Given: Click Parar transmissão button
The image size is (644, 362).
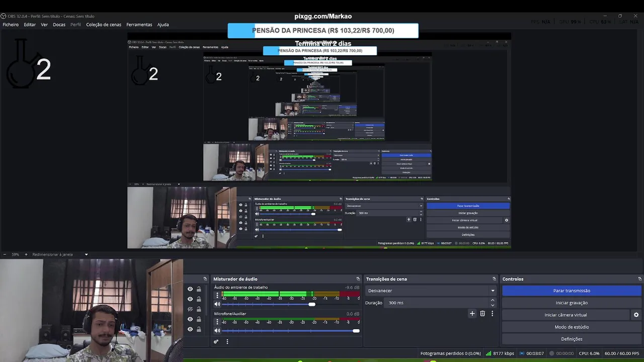Looking at the screenshot, I should click(572, 291).
